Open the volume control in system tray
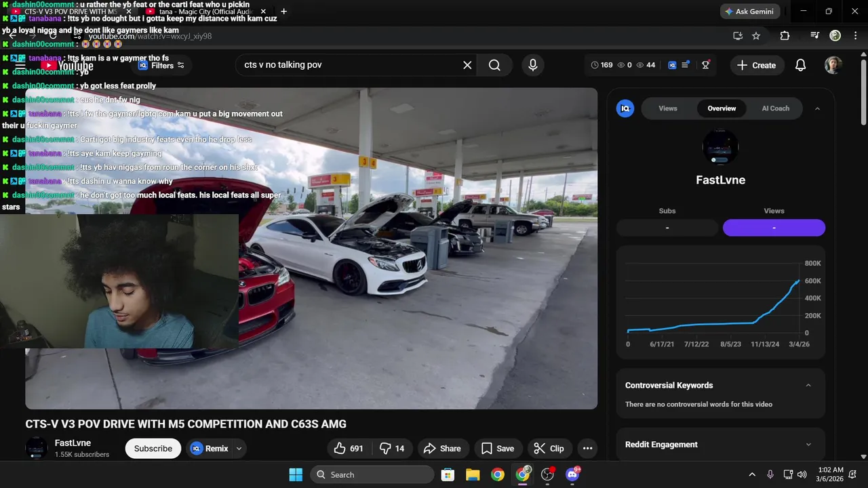Screen dimensions: 868x488 [x=802, y=474]
